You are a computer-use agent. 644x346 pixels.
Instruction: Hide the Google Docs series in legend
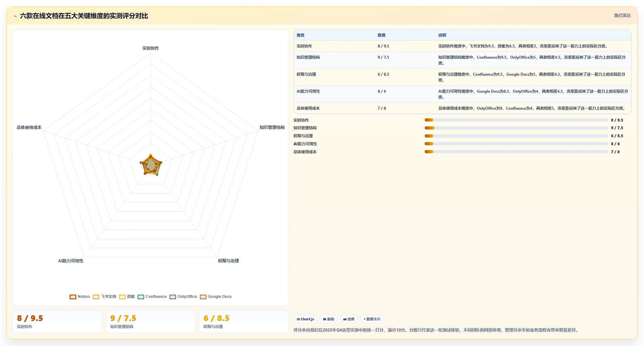point(216,297)
